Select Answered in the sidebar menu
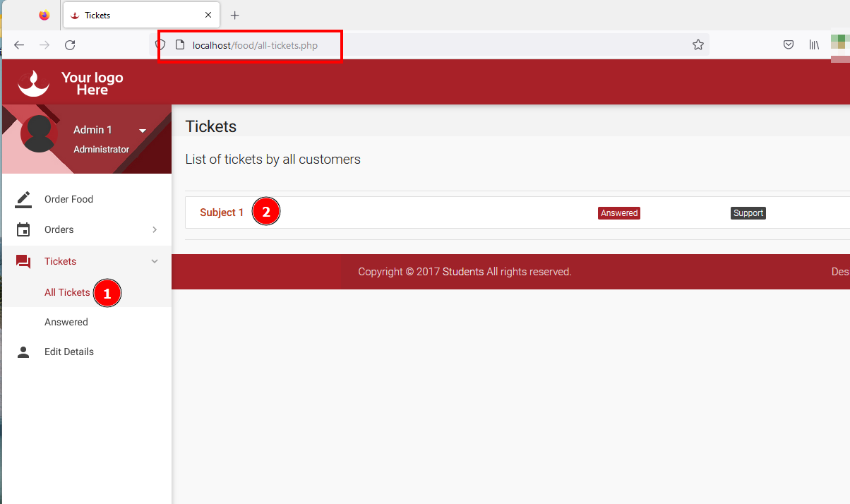The image size is (850, 504). (66, 322)
